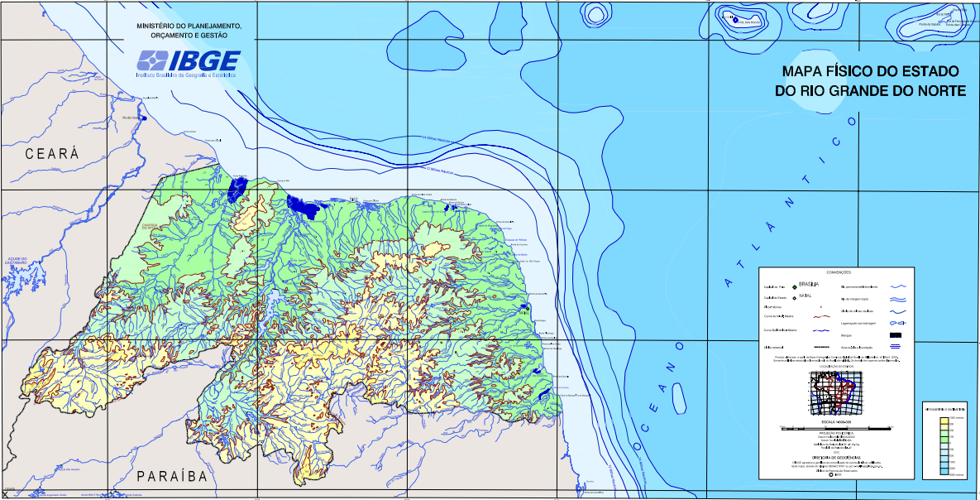
Task: Click the copyright IBGE circle mark
Action: (x=829, y=476)
